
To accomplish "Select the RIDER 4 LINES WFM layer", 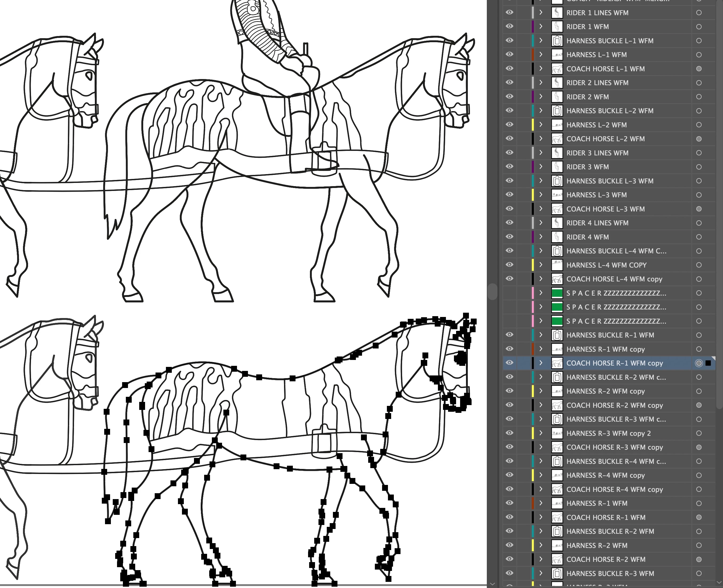I will (x=597, y=223).
